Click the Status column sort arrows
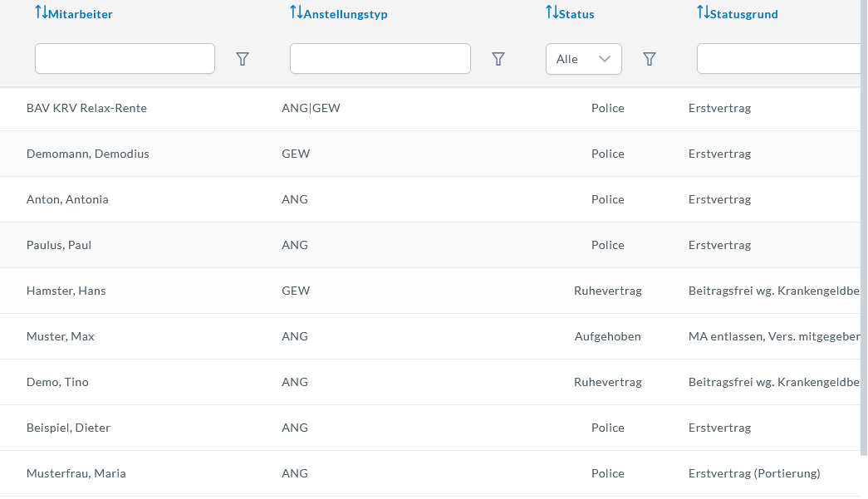Screen dimensions: 868x499 click(552, 12)
